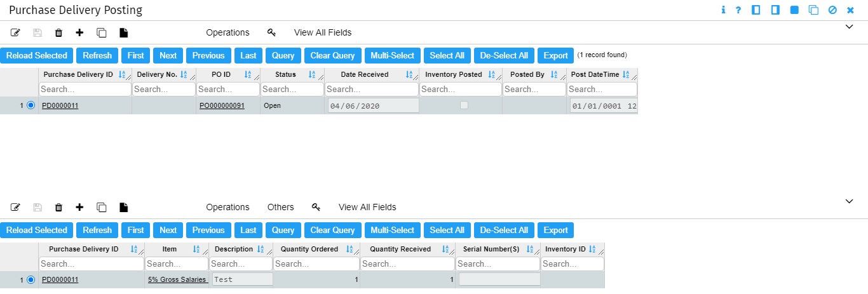868x294 pixels.
Task: Click the Date Received value 04/06/2020
Action: [x=373, y=105]
